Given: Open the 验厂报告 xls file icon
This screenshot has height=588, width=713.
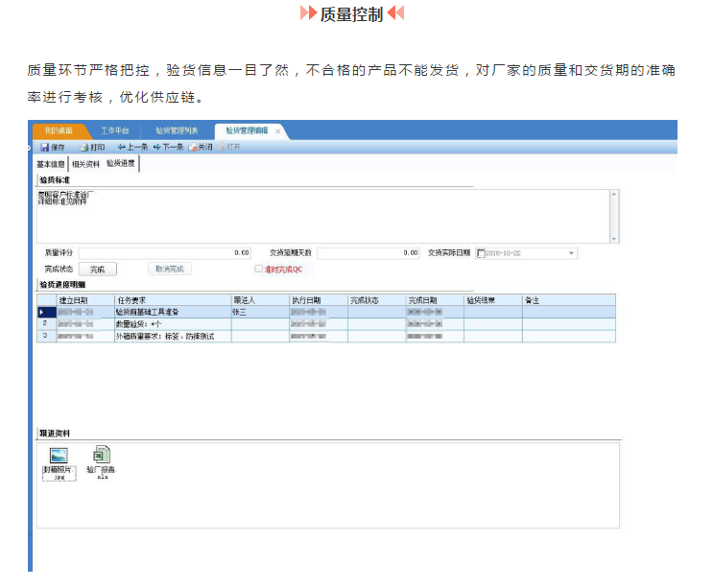Looking at the screenshot, I should [101, 456].
